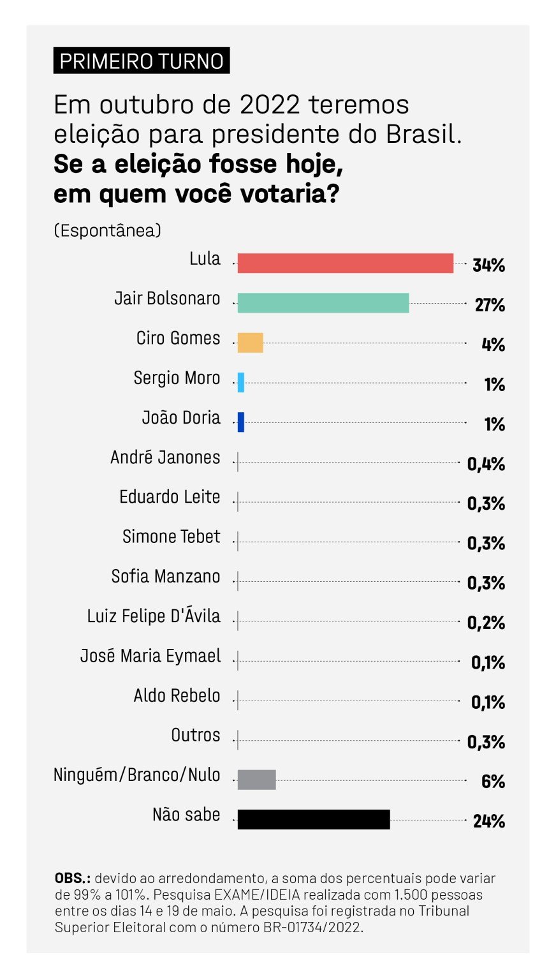The width and height of the screenshot is (556, 980).
Task: Click the 24% value for Não sabe
Action: [x=489, y=821]
